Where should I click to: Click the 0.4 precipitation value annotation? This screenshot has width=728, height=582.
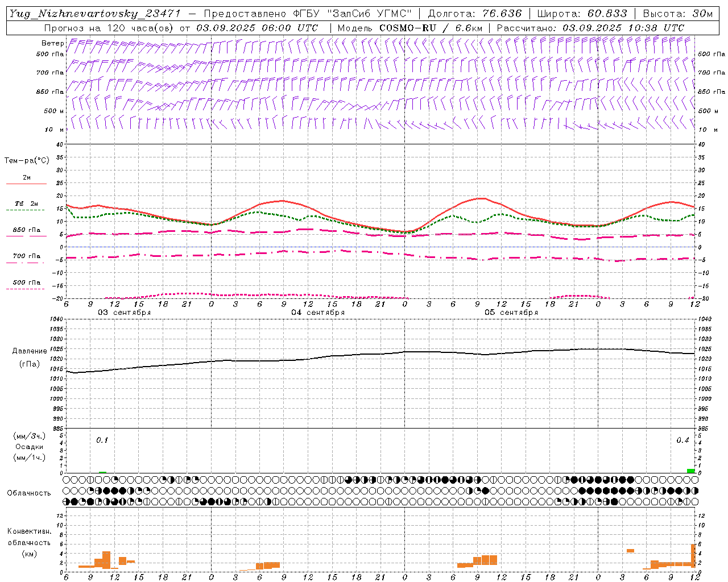click(682, 440)
